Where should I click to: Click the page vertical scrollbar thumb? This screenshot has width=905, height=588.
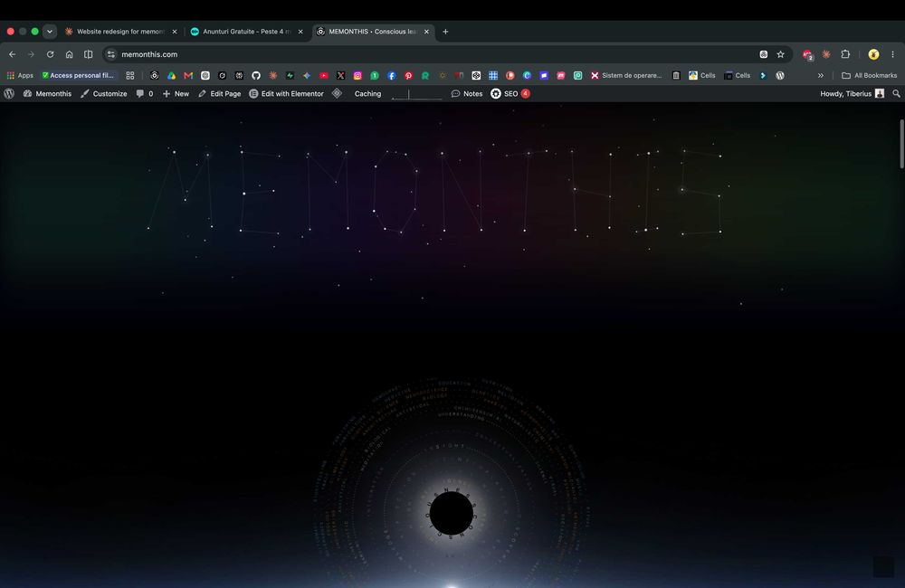pos(901,144)
